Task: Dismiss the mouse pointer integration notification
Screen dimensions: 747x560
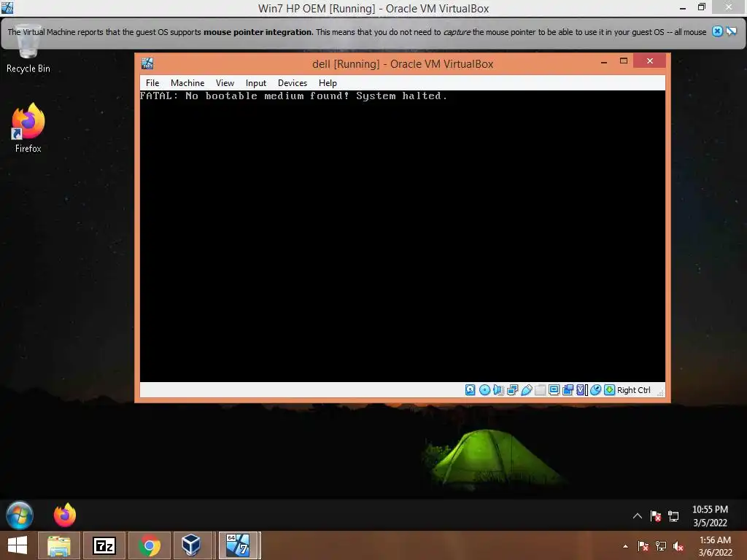Action: click(x=717, y=31)
